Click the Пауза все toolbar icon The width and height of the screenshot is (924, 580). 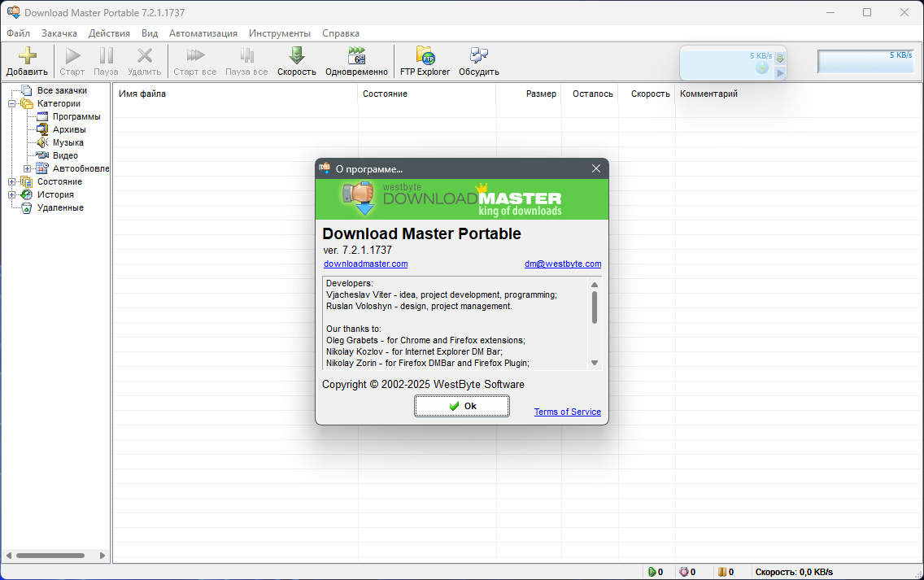tap(247, 56)
